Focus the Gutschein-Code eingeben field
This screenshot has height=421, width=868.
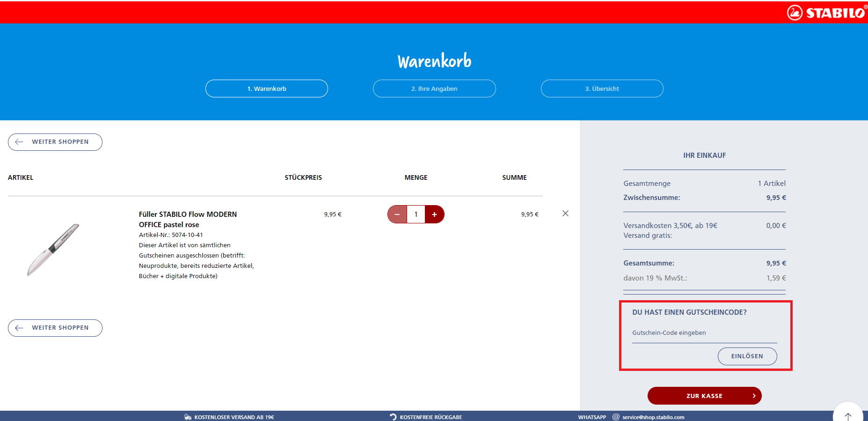[704, 333]
